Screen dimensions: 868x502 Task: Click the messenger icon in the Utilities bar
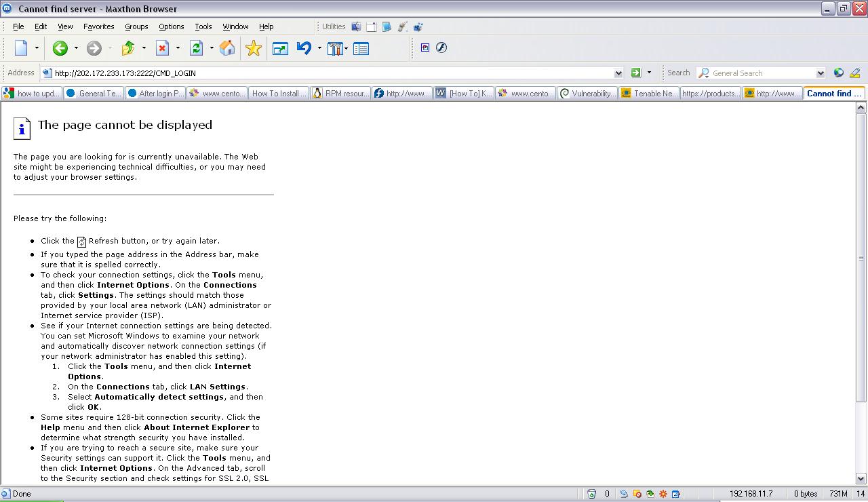(x=418, y=26)
